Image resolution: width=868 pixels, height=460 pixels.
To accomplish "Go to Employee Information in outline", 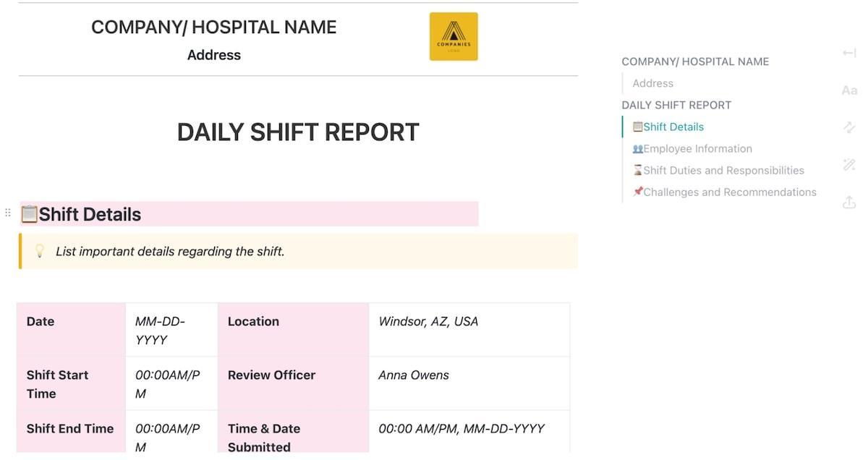I will 697,148.
